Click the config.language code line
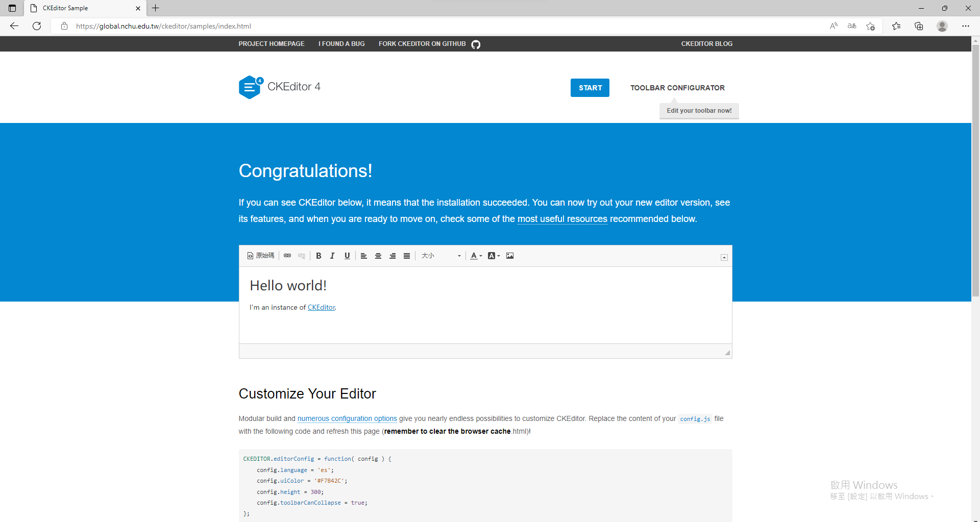 (295, 470)
